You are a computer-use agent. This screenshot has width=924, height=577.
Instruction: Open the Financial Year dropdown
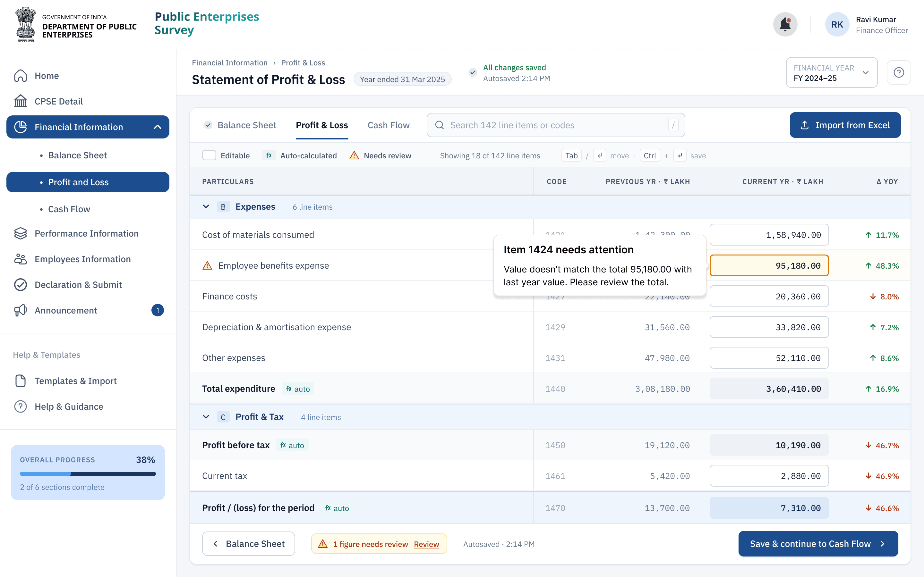(x=831, y=72)
